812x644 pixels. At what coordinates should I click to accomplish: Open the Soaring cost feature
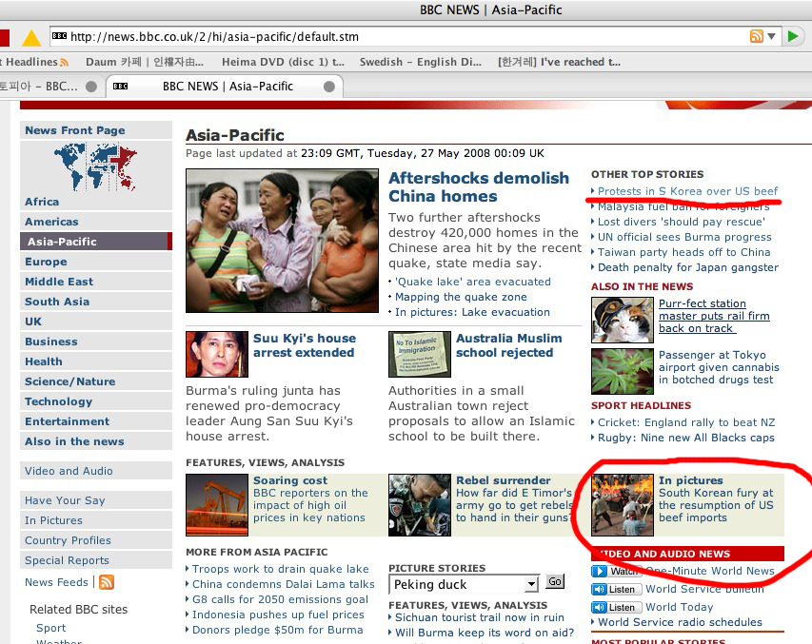tap(290, 480)
